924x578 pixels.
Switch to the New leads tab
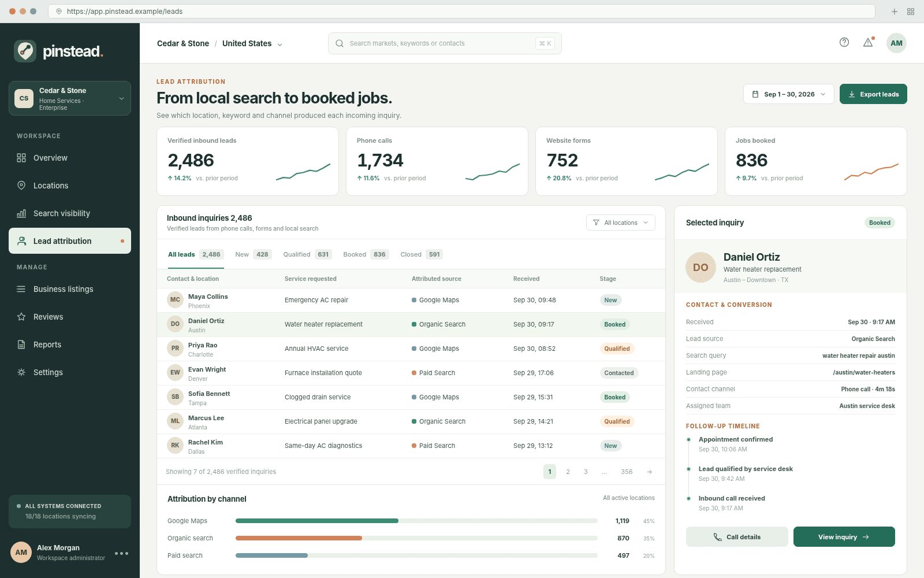click(253, 254)
